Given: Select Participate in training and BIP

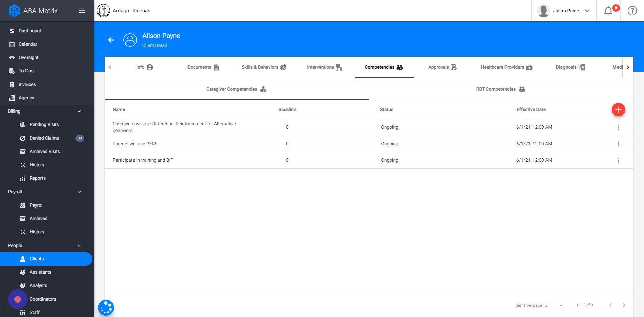Looking at the screenshot, I should [143, 160].
